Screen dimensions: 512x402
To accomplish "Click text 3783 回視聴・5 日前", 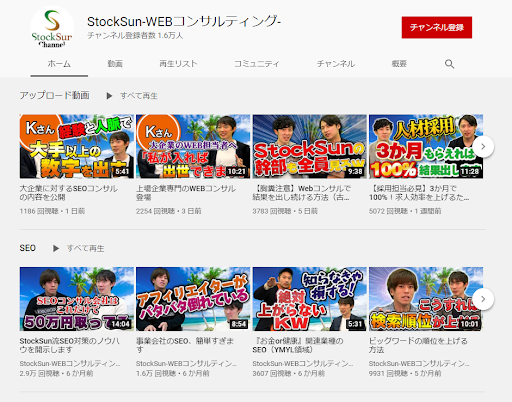I will coord(285,211).
